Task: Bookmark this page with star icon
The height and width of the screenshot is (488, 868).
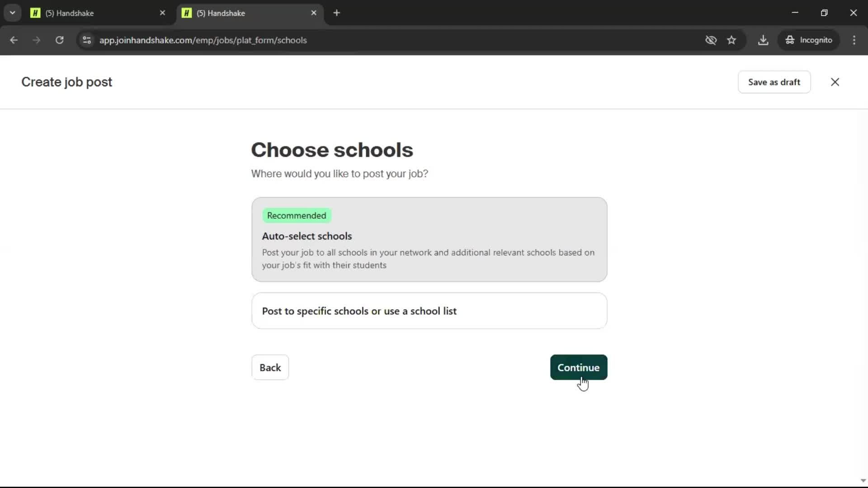Action: (x=731, y=40)
